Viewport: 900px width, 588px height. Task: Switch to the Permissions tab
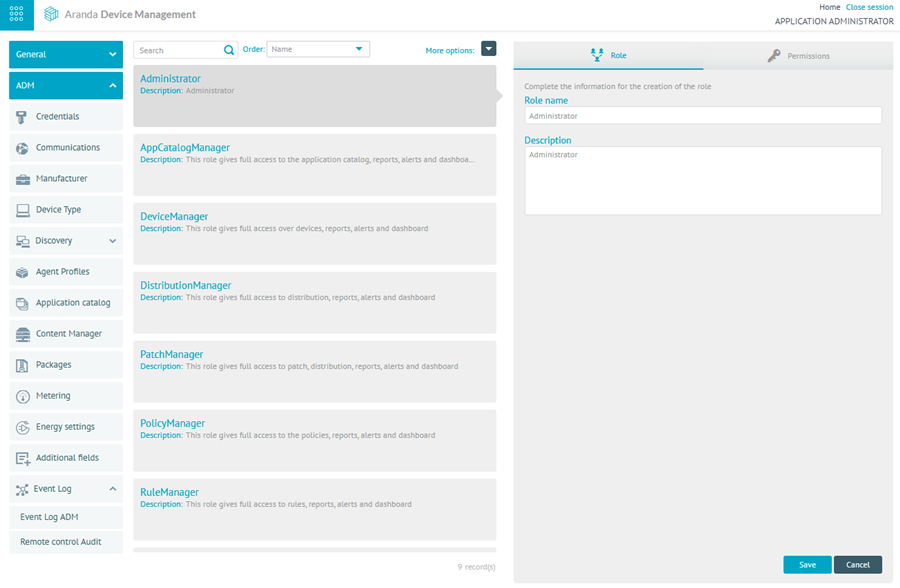[x=798, y=56]
